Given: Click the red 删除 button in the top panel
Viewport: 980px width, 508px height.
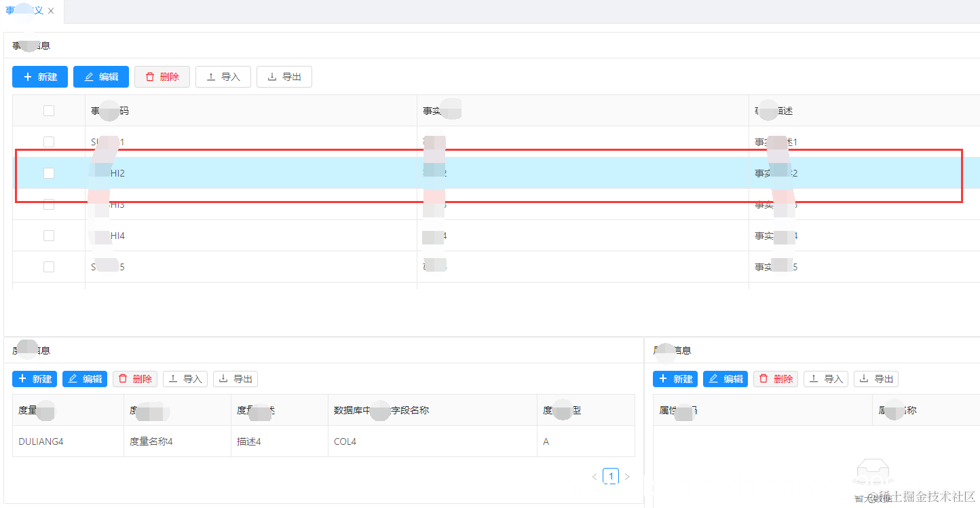Looking at the screenshot, I should coord(162,77).
